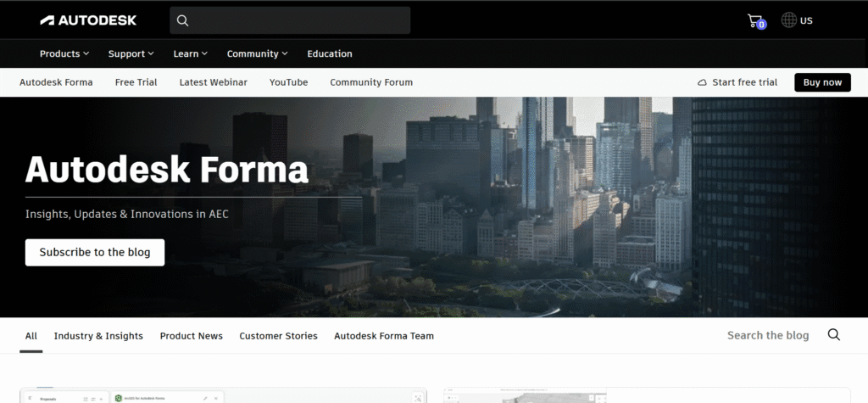Expand the Learn dropdown
The width and height of the screenshot is (868, 403).
(191, 53)
